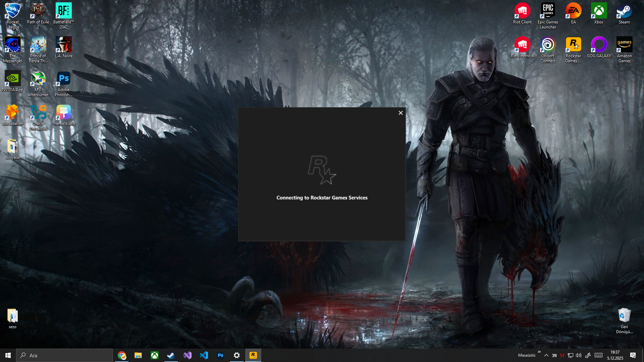644x362 pixels.
Task: Open the volume control in tray
Action: (579, 355)
